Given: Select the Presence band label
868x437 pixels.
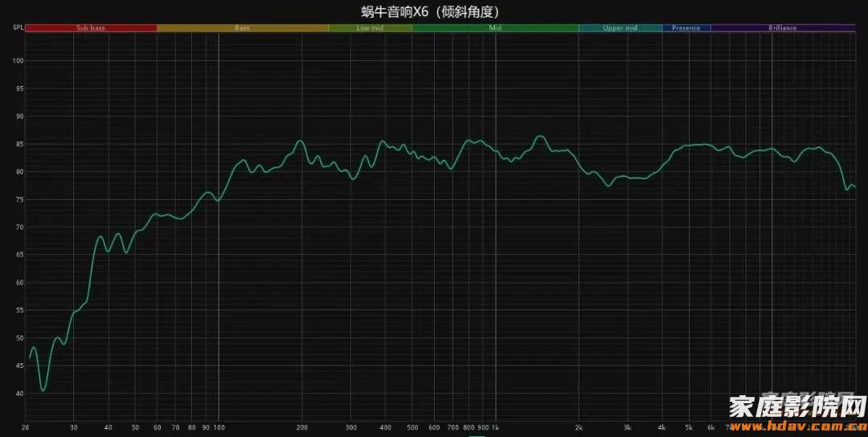Looking at the screenshot, I should [x=686, y=27].
